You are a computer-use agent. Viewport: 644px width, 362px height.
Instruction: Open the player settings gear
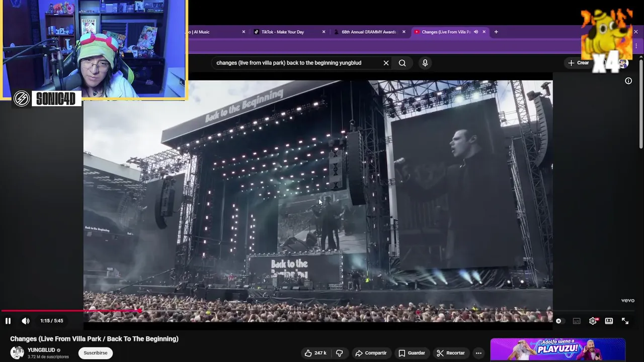(x=593, y=321)
